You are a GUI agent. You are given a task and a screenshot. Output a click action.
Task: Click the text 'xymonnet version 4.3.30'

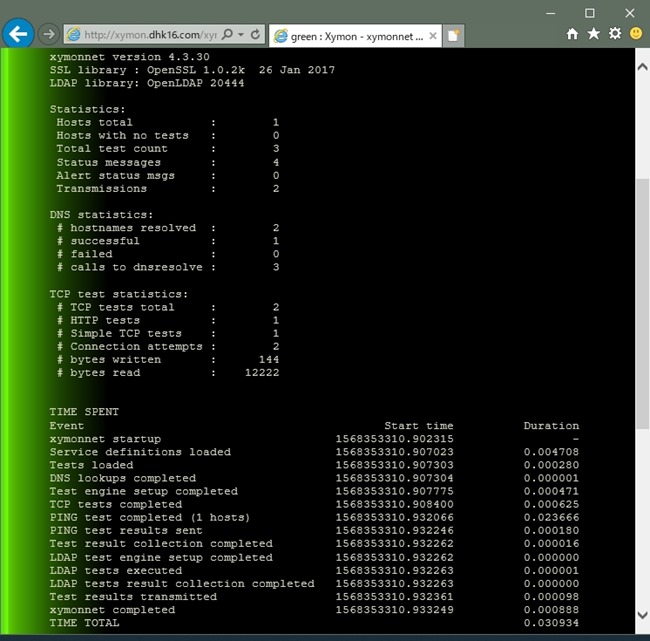click(x=129, y=57)
